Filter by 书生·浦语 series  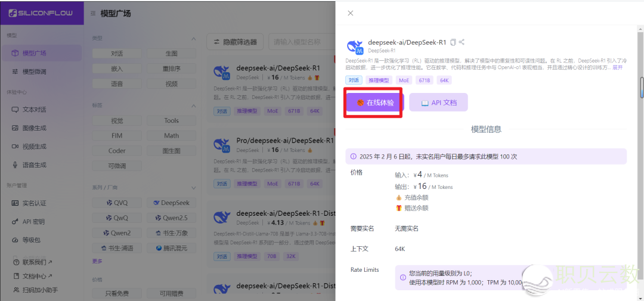[x=117, y=248]
